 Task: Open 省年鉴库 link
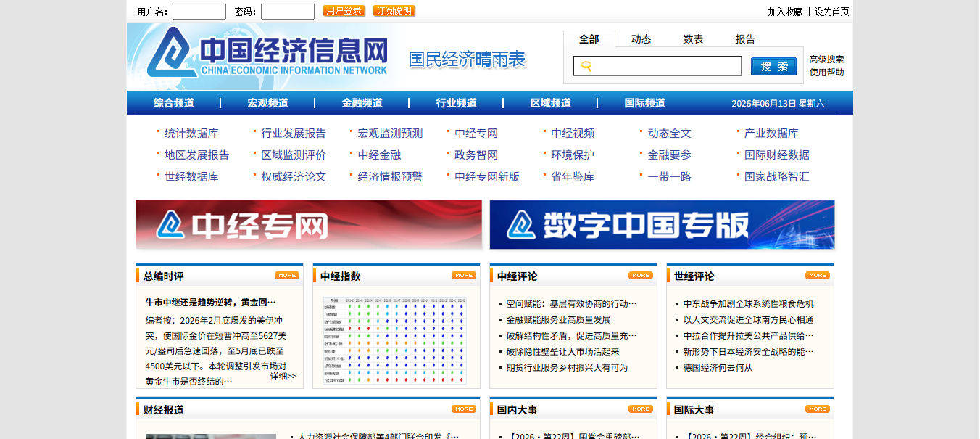pyautogui.click(x=573, y=177)
